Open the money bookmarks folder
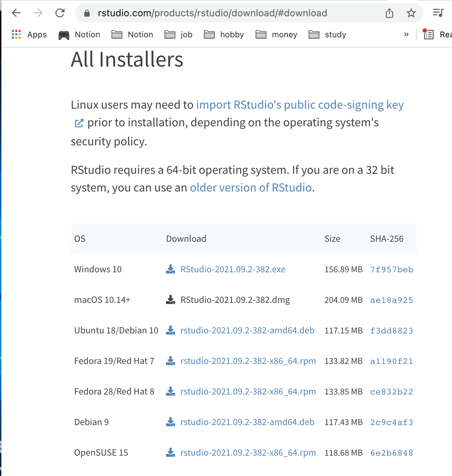Screen dimensions: 452x476 [276, 35]
